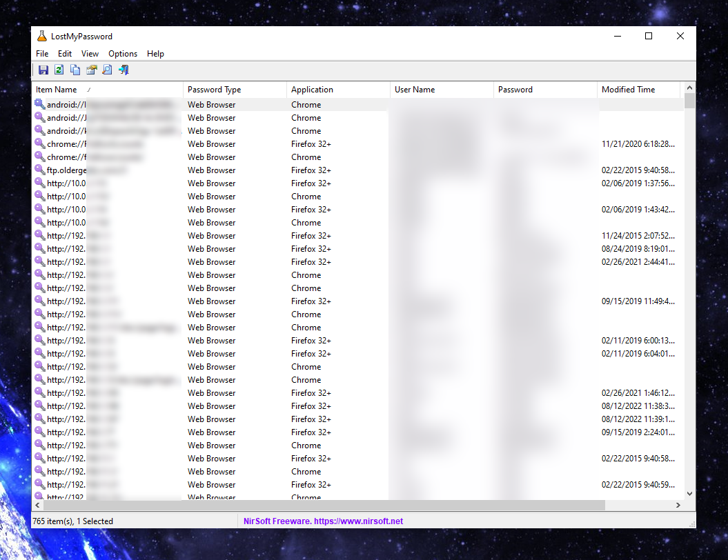Click the vertical scrollbar thumb

(689, 101)
